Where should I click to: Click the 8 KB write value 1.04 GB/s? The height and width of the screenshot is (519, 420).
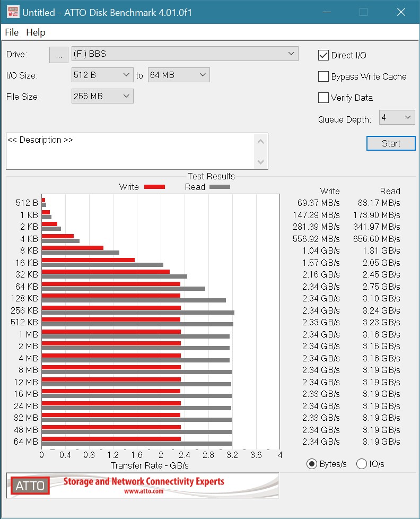click(321, 250)
